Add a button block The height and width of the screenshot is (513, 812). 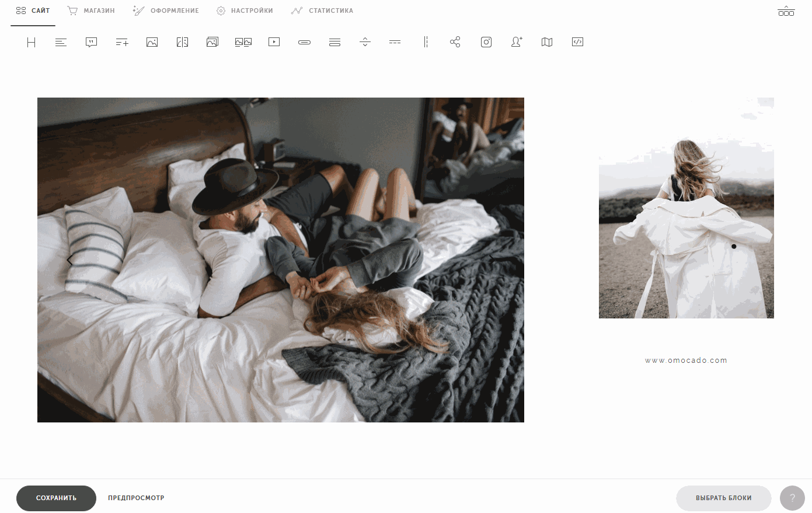[x=305, y=42]
